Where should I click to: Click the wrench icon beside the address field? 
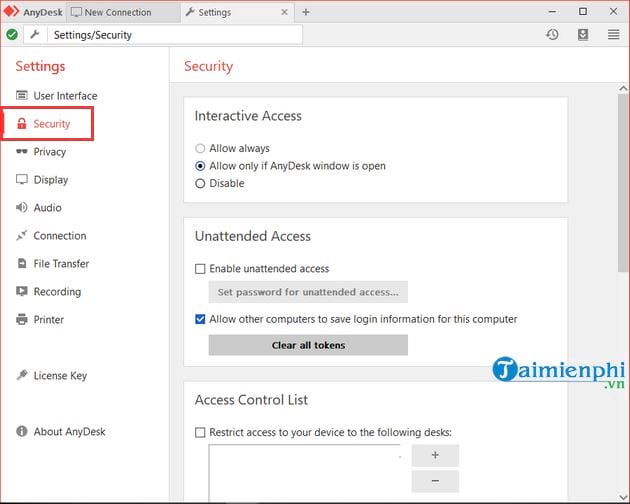[35, 35]
